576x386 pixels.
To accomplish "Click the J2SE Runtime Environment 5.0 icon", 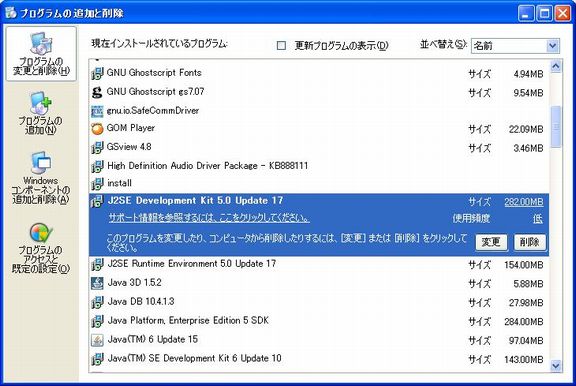I will point(97,264).
